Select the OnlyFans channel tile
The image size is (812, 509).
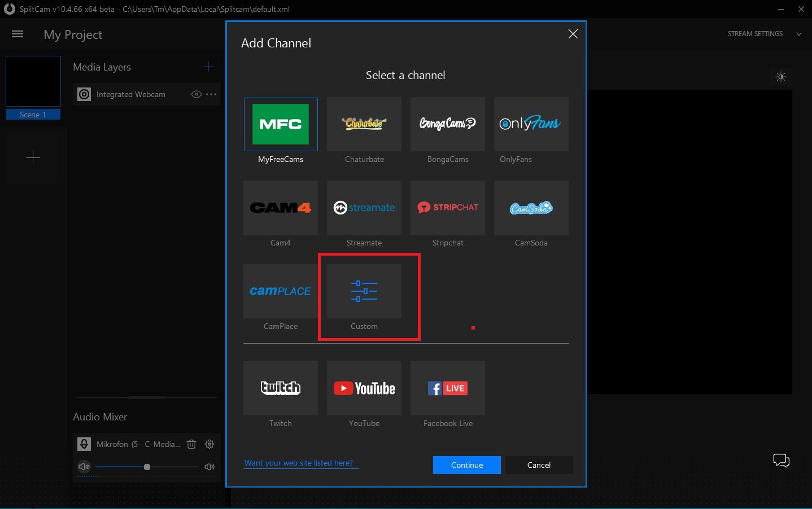531,124
